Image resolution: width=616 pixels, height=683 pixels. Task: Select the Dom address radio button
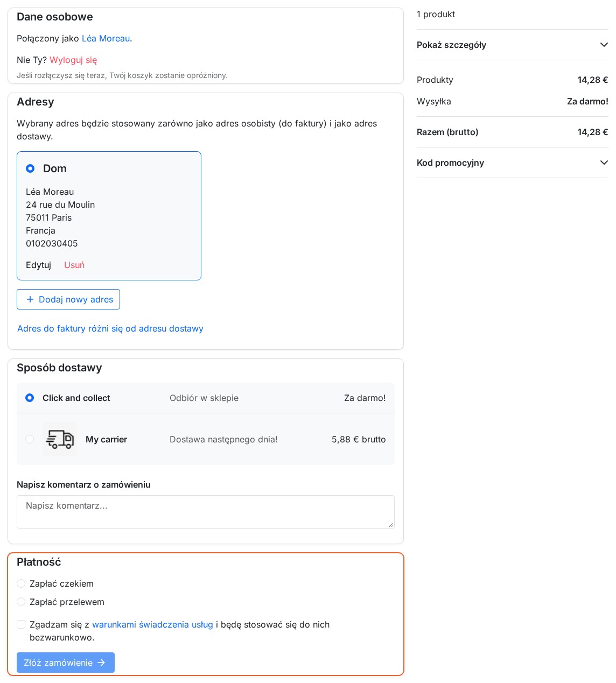30,168
